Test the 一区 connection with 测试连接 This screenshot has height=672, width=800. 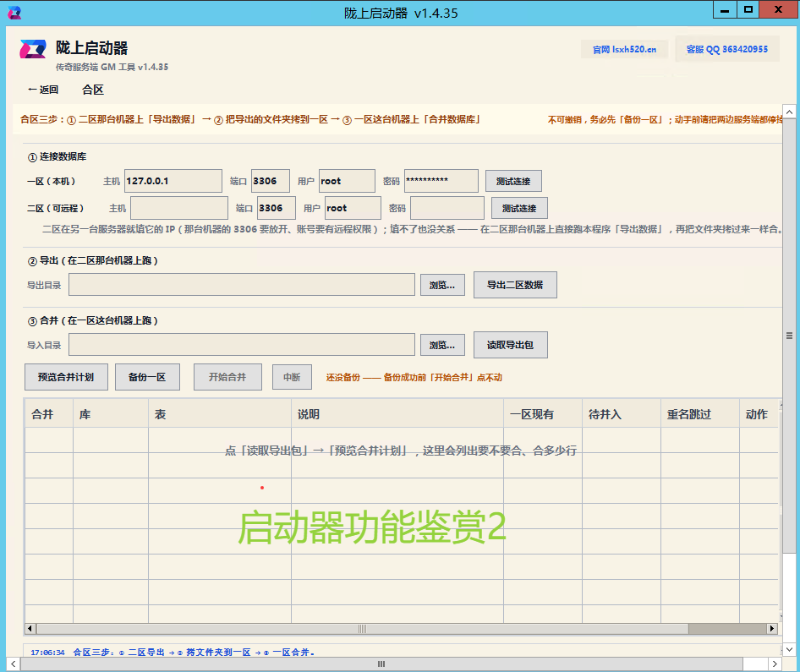click(513, 181)
